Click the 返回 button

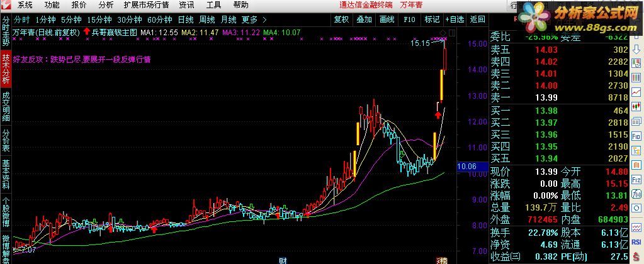pyautogui.click(x=478, y=19)
